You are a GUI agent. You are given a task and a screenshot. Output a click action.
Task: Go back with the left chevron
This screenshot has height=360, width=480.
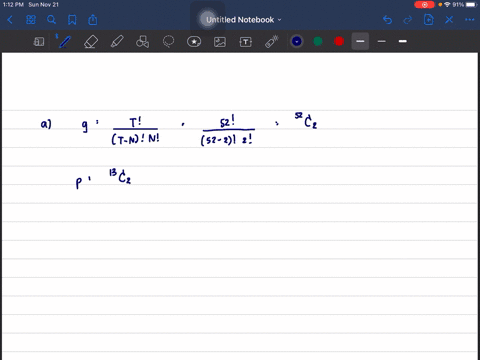(10, 20)
